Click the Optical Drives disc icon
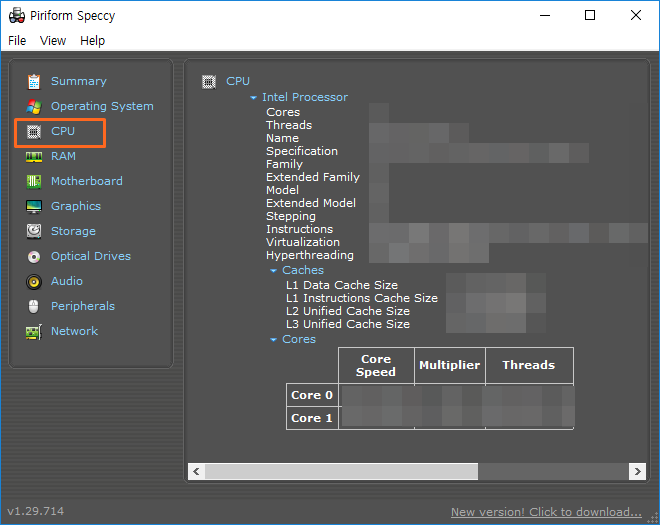 pyautogui.click(x=34, y=256)
